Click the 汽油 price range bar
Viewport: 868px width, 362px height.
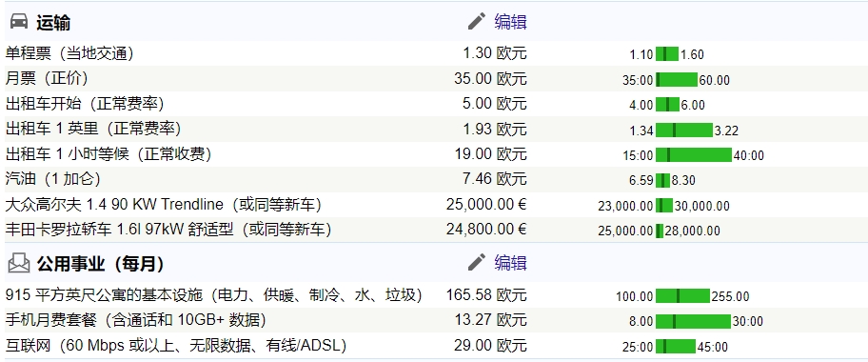click(x=662, y=180)
